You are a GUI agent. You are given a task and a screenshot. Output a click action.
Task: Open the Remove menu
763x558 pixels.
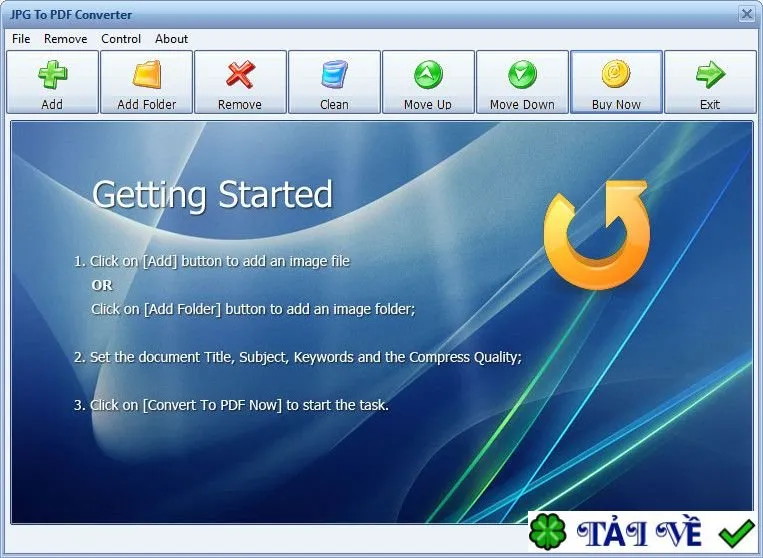coord(66,39)
